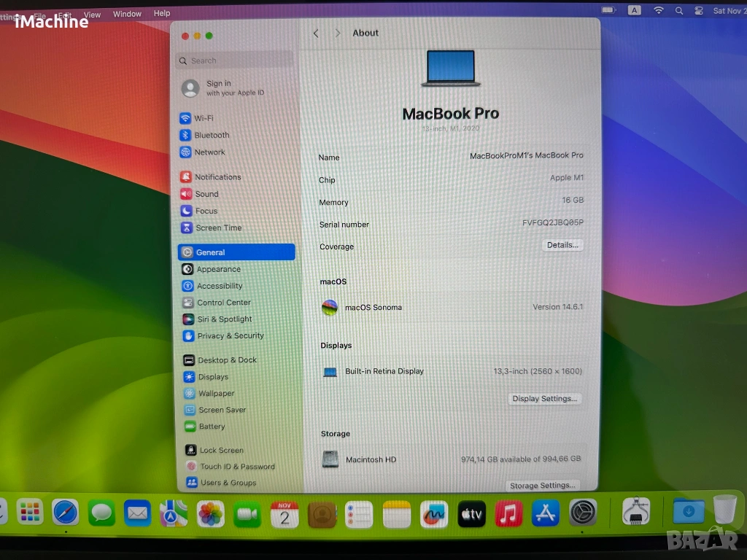Launch Safari from the Dock

coord(66,513)
